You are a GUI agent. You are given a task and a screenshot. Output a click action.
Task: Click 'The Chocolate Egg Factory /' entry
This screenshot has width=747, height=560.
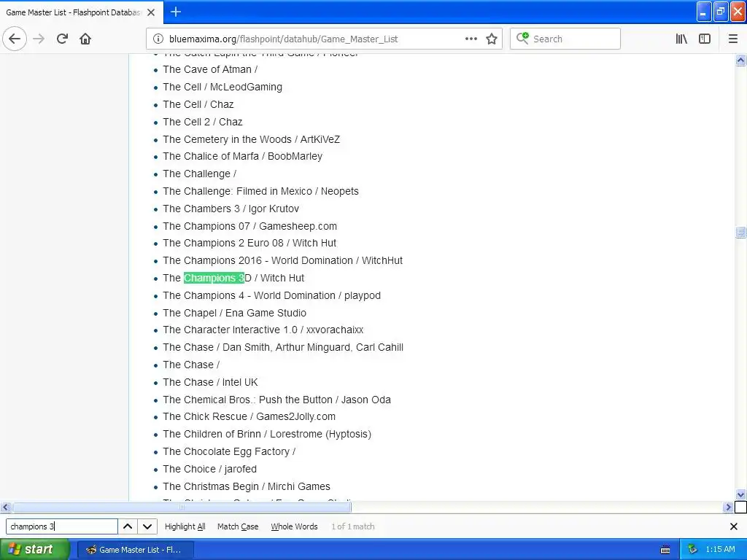point(229,452)
